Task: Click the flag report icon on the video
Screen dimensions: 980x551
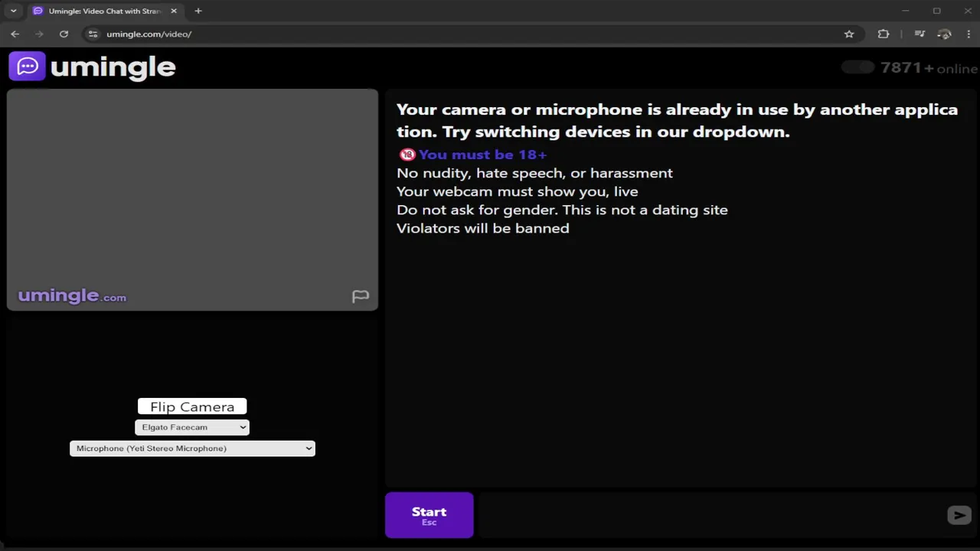Action: (360, 296)
